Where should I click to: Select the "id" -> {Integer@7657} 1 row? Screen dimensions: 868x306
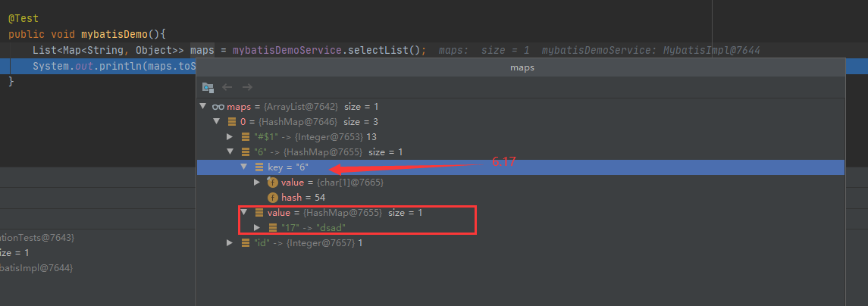[x=521, y=243]
